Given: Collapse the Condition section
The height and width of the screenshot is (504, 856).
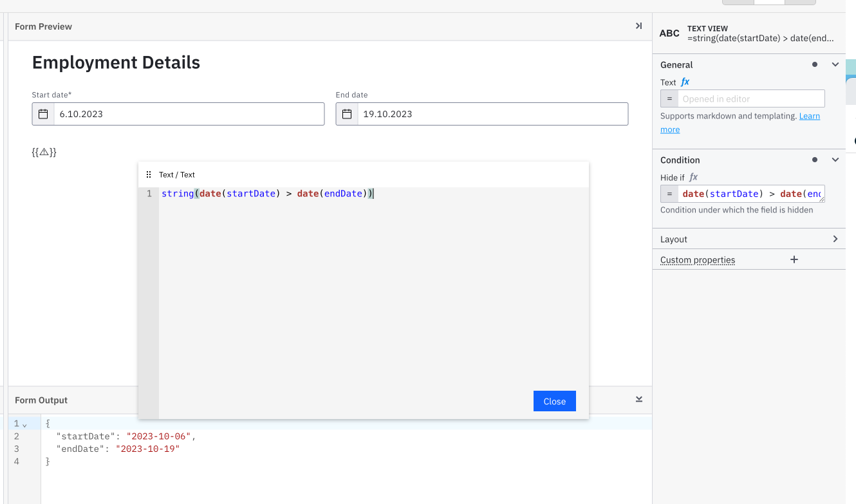Looking at the screenshot, I should pos(835,160).
